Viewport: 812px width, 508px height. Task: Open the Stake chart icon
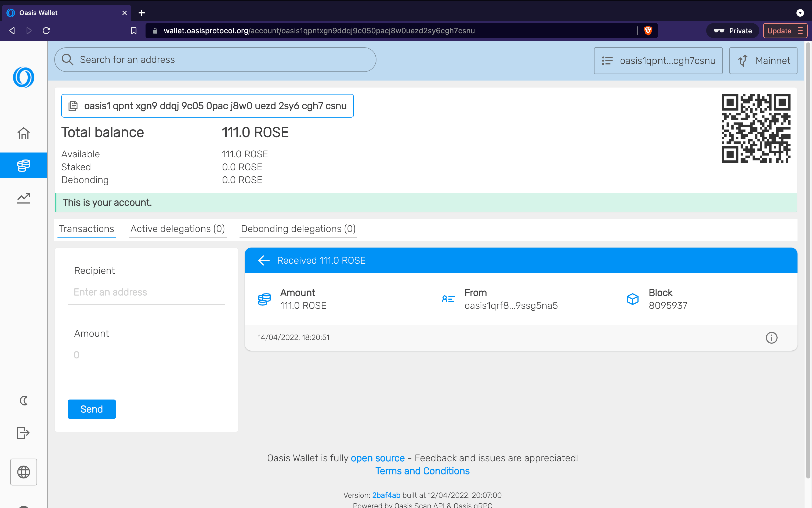pos(24,198)
